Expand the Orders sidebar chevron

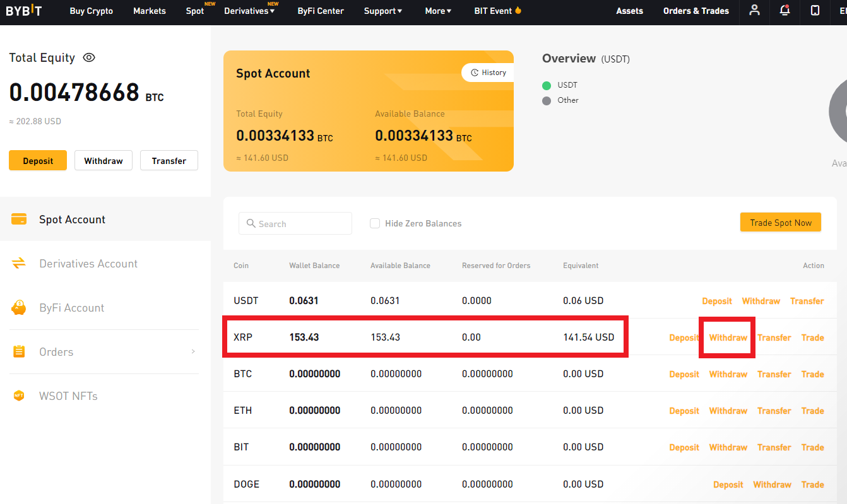[x=193, y=351]
